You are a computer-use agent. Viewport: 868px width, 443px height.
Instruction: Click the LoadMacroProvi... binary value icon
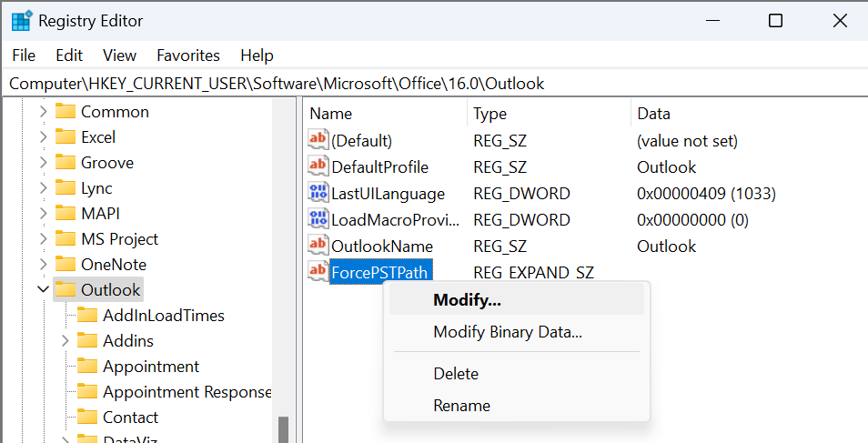[318, 218]
